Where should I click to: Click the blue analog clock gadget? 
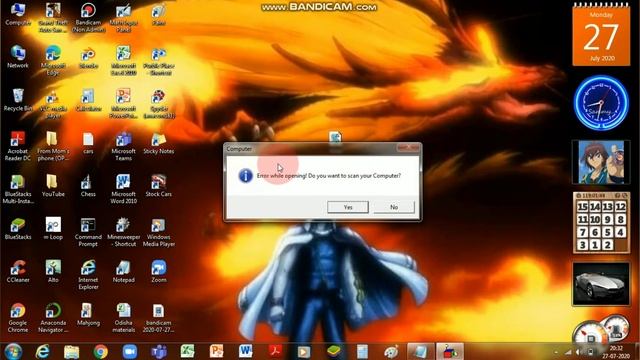[601, 103]
